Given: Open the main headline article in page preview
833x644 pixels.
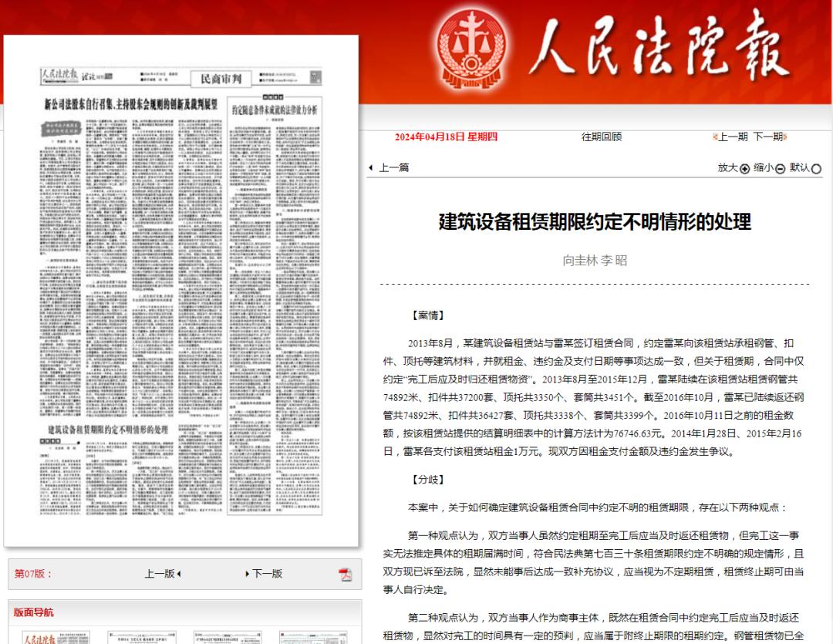Looking at the screenshot, I should pos(130,104).
